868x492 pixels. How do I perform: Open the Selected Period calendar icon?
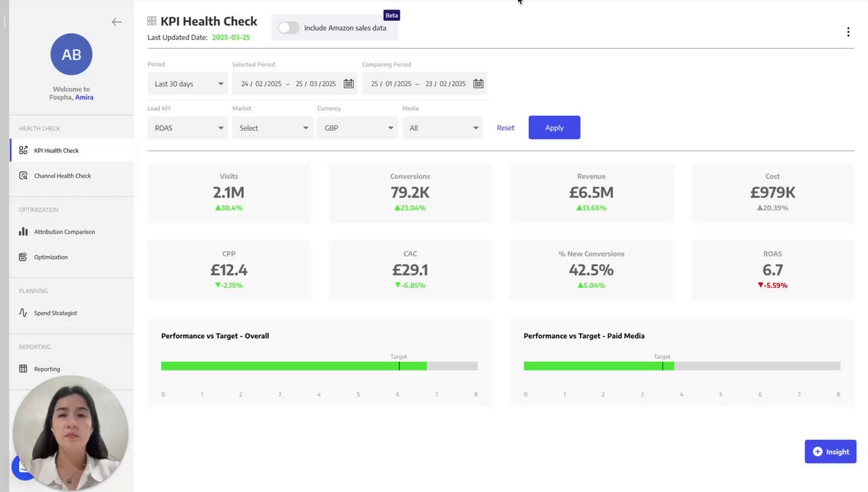click(349, 83)
